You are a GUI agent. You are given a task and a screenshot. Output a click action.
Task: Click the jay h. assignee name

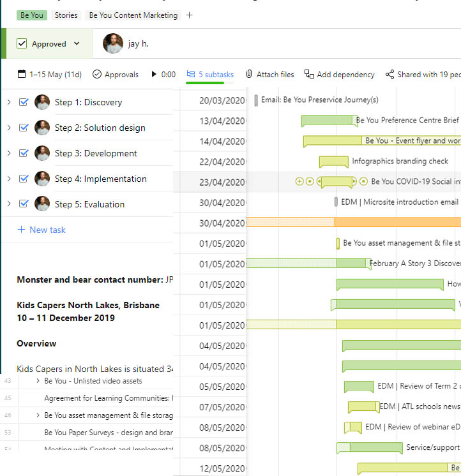tap(139, 44)
